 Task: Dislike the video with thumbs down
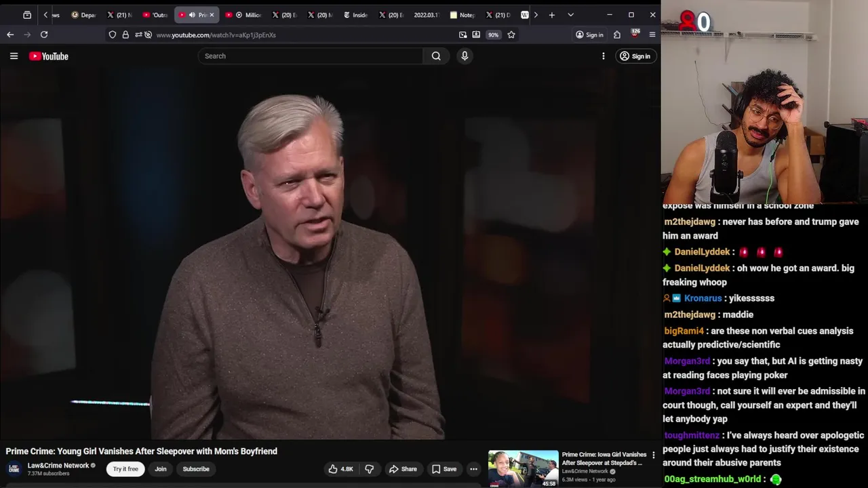coord(370,469)
